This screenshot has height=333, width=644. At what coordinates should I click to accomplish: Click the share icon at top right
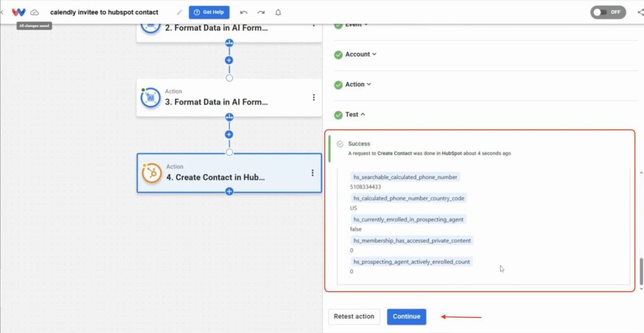click(641, 13)
